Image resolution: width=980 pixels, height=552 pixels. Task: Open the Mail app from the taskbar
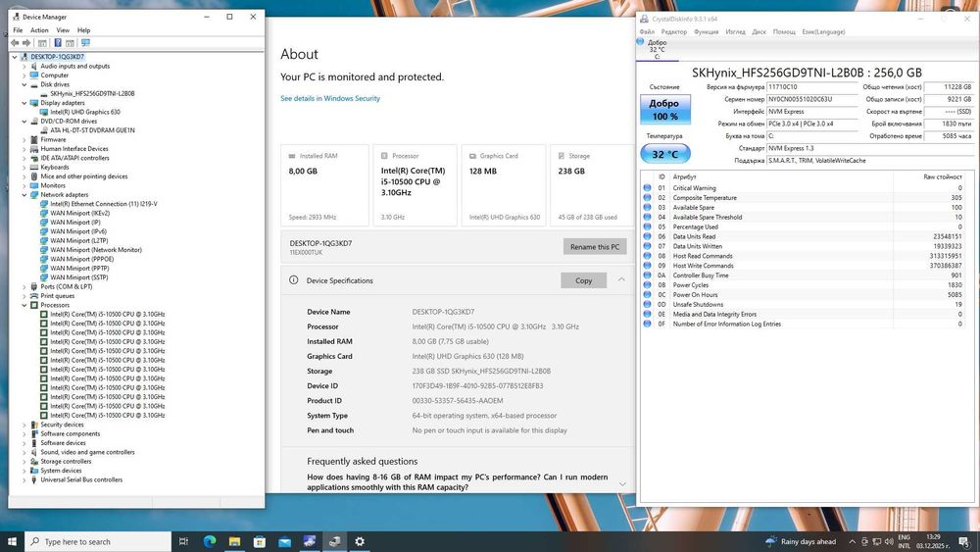pos(284,541)
